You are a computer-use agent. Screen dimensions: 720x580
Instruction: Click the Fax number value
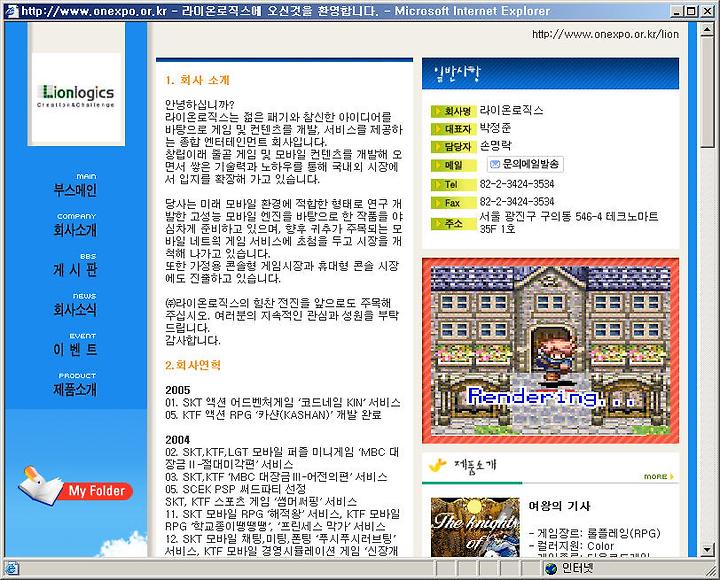(x=517, y=202)
